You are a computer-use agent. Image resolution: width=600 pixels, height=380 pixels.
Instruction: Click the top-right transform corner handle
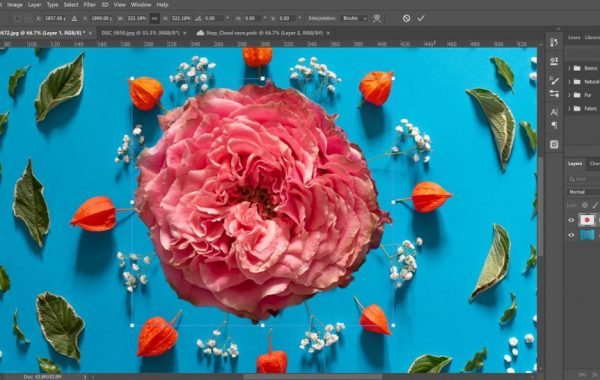[393, 78]
